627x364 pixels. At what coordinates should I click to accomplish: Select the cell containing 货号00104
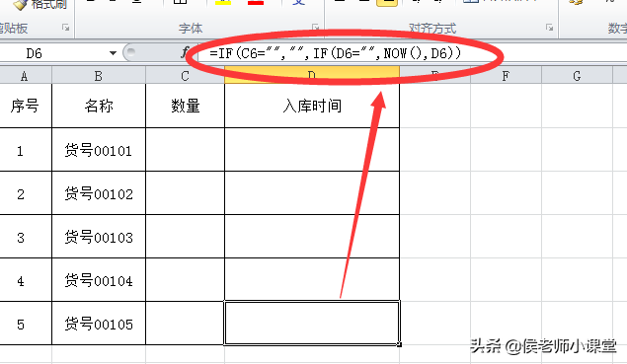[x=99, y=280]
